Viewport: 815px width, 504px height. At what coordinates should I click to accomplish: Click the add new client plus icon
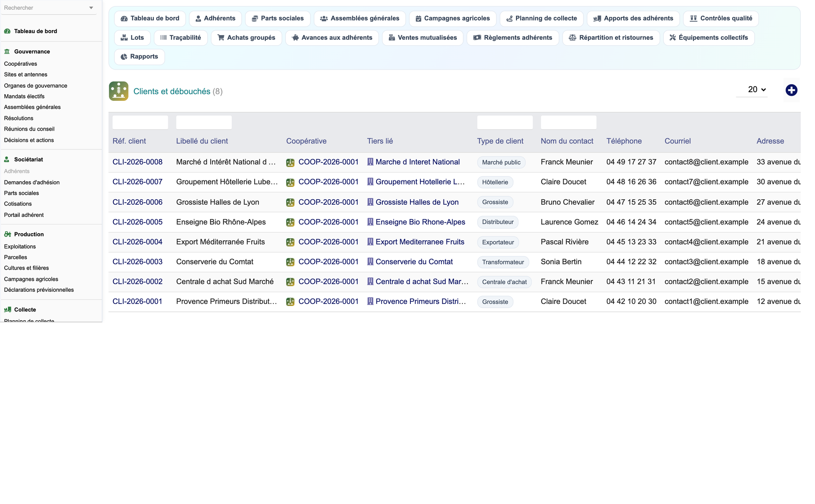coord(791,90)
